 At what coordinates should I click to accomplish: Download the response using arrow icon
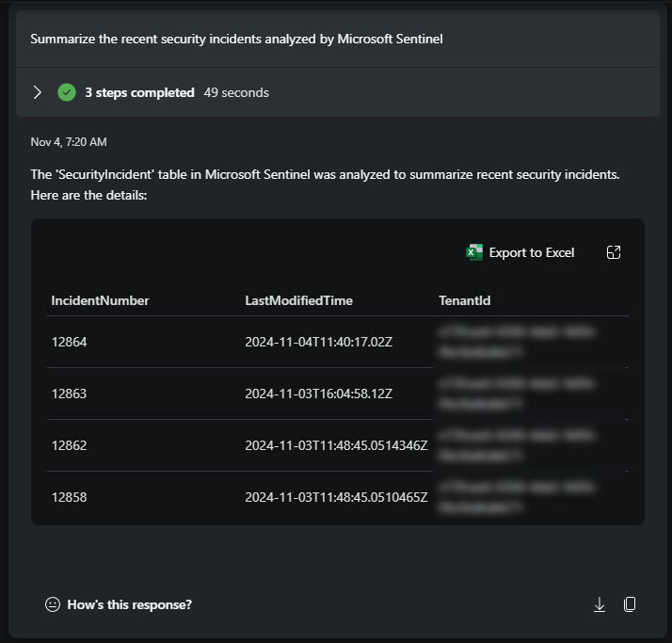click(600, 604)
